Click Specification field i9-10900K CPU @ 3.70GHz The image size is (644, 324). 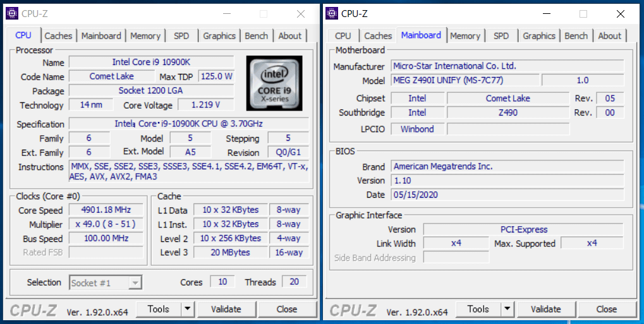(189, 124)
